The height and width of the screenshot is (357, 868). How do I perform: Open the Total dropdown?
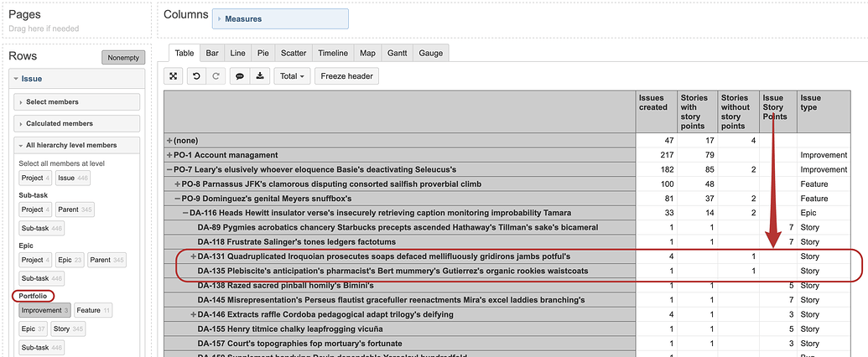coord(292,76)
